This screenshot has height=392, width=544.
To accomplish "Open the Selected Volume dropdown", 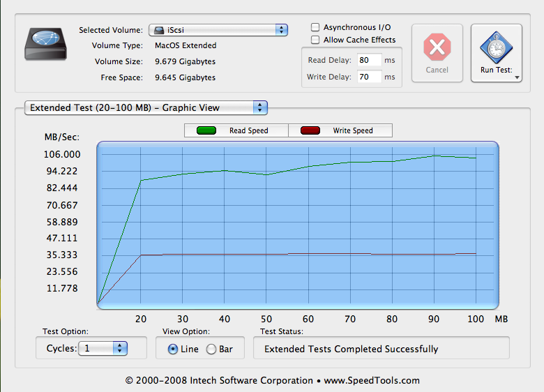I will pyautogui.click(x=218, y=30).
